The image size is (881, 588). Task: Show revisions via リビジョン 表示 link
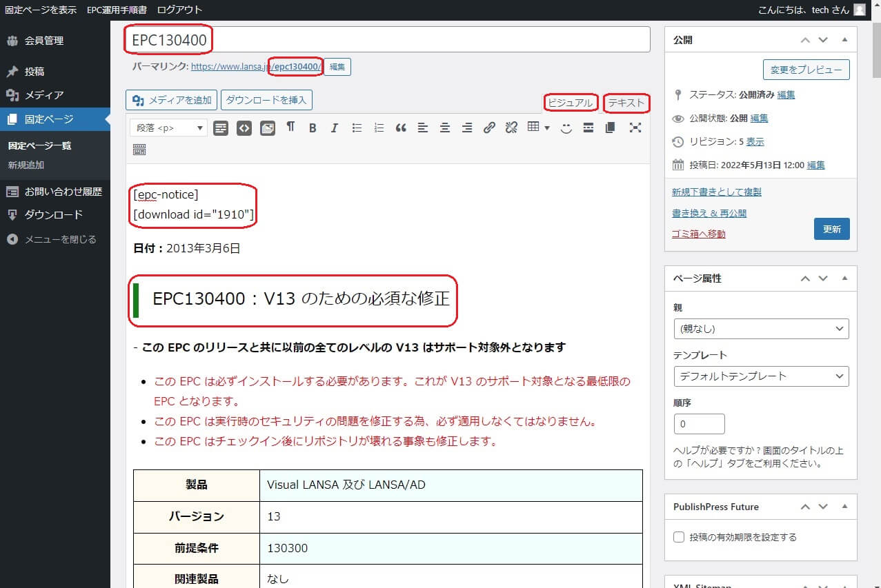click(755, 141)
